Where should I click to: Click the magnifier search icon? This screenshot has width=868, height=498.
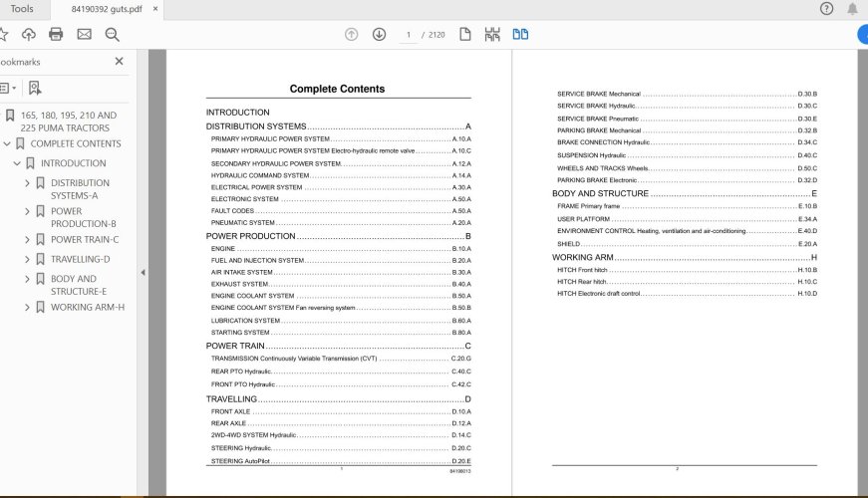pos(112,35)
